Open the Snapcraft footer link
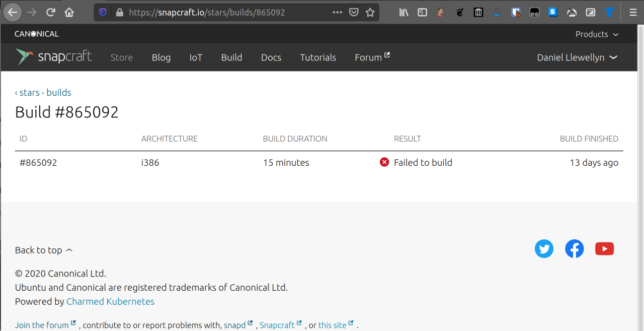644x331 pixels. [281, 325]
